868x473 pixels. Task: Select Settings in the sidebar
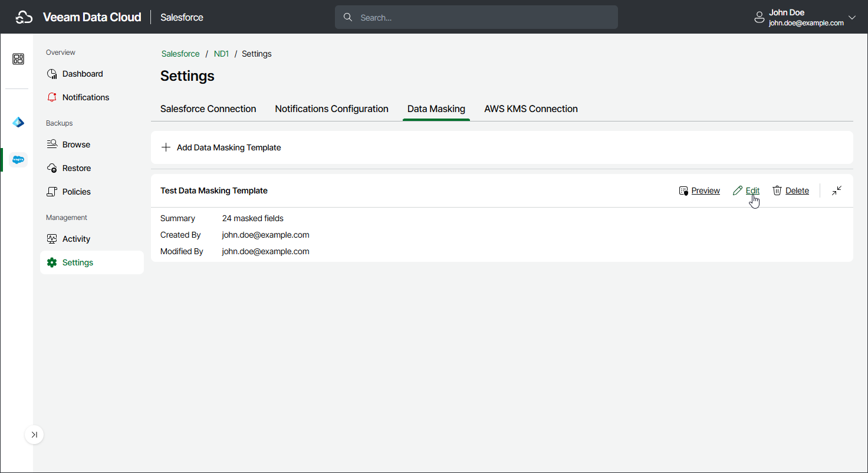tap(92, 262)
